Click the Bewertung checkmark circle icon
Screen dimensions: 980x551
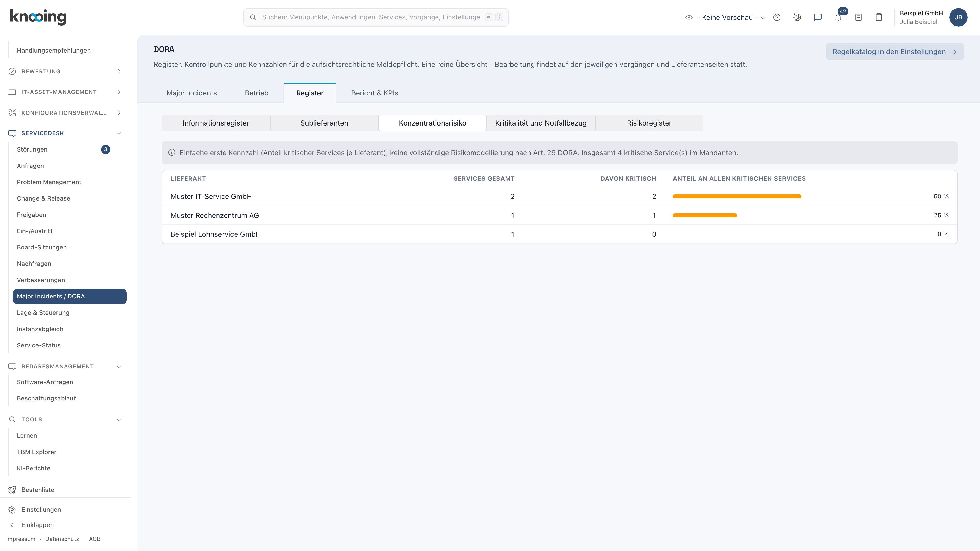coord(12,71)
